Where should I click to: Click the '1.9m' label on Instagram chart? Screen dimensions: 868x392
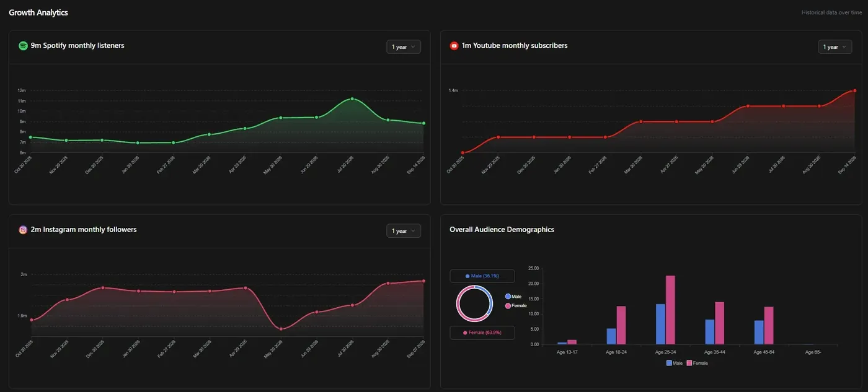(x=22, y=316)
